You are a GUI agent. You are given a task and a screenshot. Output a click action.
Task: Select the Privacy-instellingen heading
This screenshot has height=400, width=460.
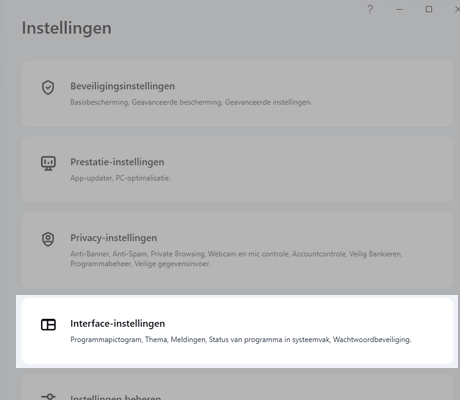point(113,238)
